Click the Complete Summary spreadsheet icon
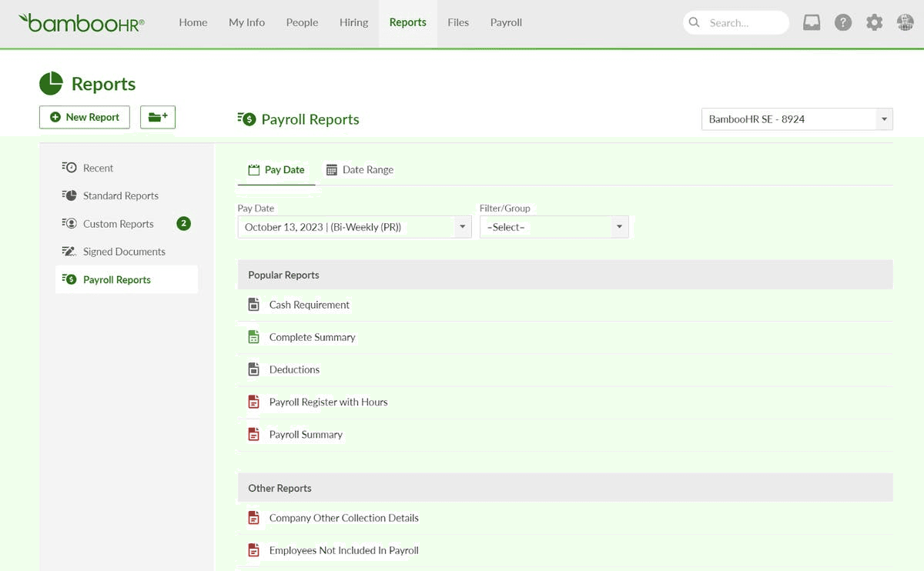This screenshot has width=924, height=571. tap(253, 337)
